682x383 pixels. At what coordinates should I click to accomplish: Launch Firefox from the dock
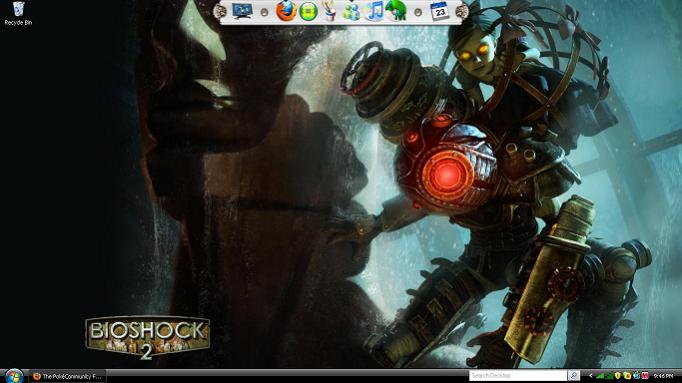[x=286, y=11]
